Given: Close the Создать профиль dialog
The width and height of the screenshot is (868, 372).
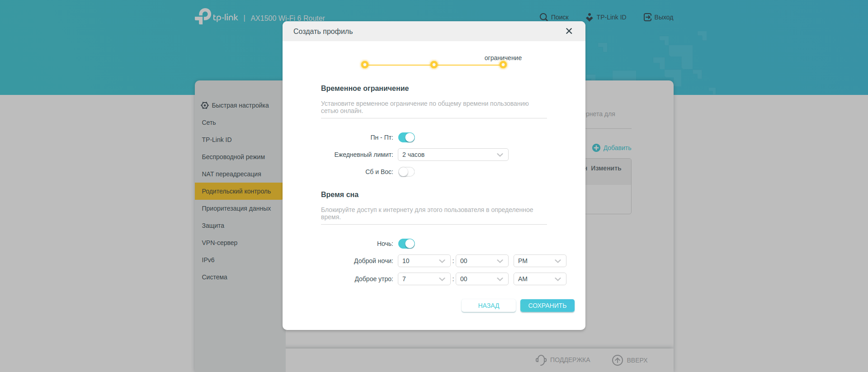Looking at the screenshot, I should coord(569,31).
